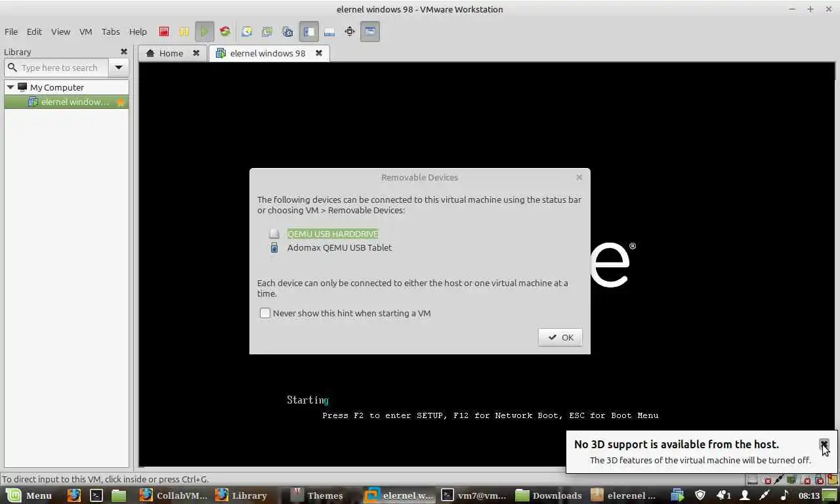
Task: Open the notifications bell tray icon
Action: coord(723,495)
